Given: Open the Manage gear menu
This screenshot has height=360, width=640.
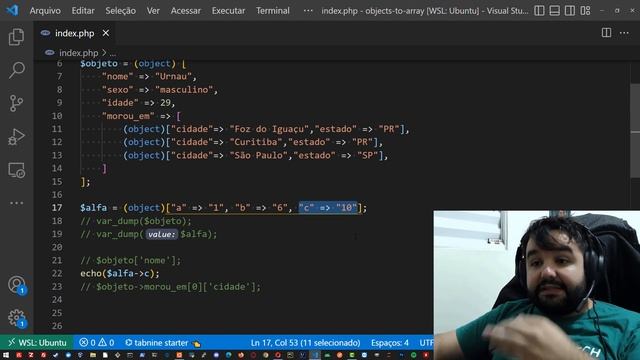Looking at the screenshot, I should coord(16,318).
